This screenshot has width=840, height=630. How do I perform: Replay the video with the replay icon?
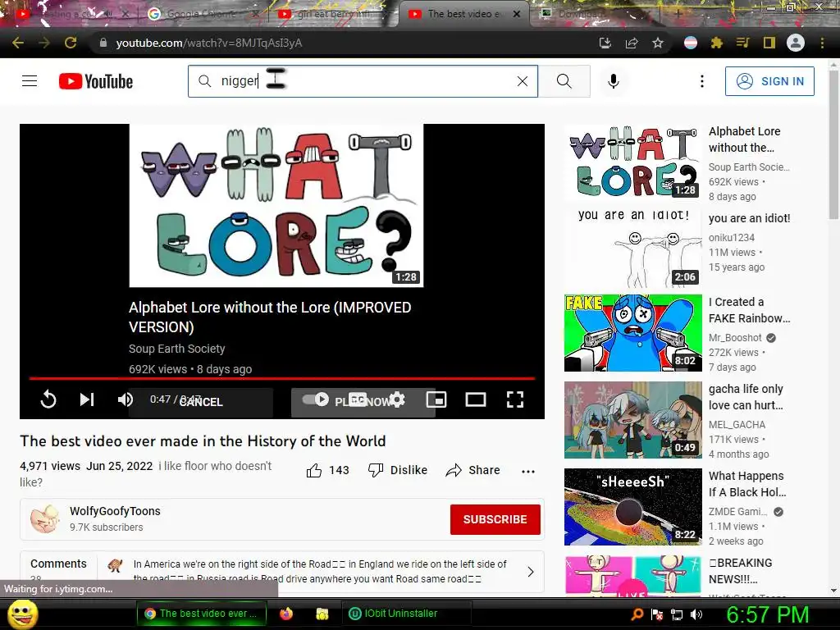[x=48, y=399]
